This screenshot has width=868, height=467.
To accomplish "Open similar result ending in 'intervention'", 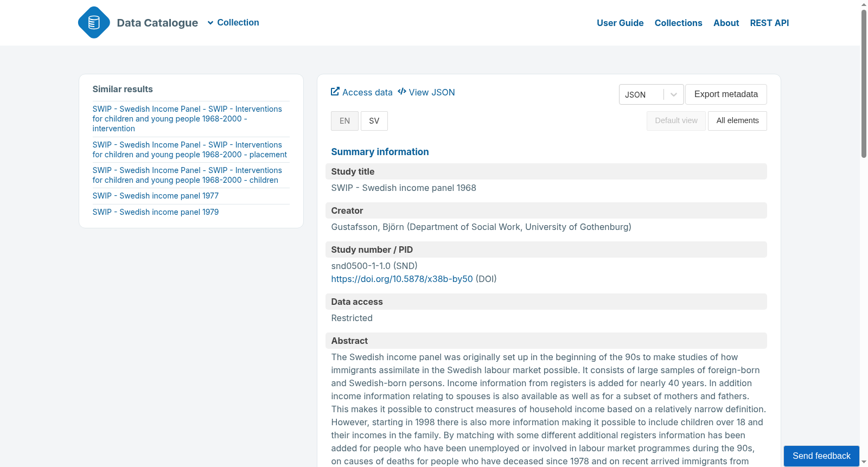I will pos(187,119).
